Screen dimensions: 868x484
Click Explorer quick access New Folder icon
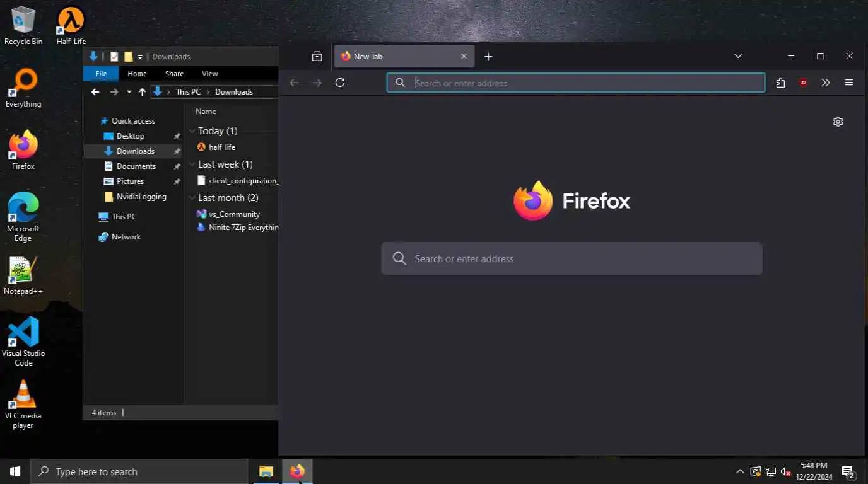[128, 56]
